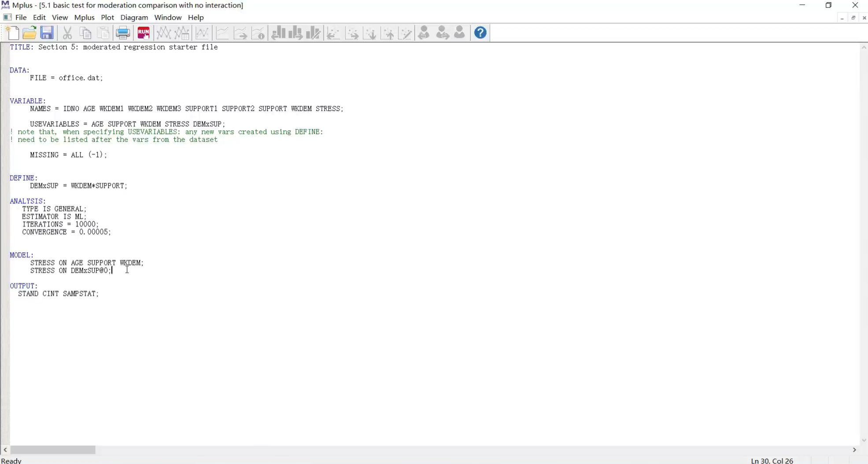Open the Plot menu
The width and height of the screenshot is (868, 464).
pyautogui.click(x=107, y=18)
